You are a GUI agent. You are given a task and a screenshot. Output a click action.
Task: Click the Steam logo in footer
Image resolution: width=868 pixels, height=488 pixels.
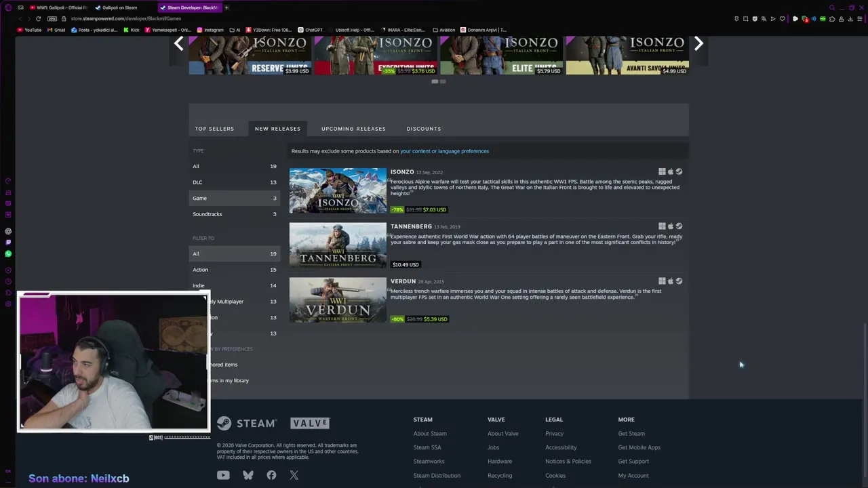pyautogui.click(x=247, y=424)
